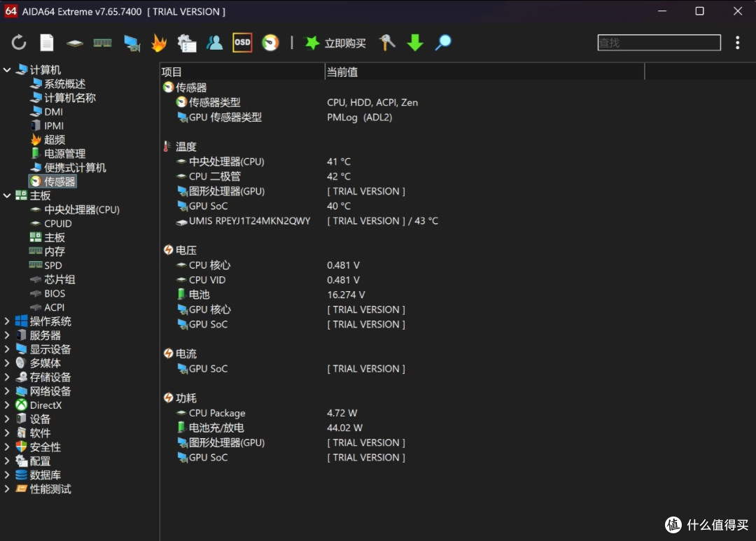This screenshot has width=756, height=541.
Task: Click the computer monitor toolbar icon
Action: tap(132, 43)
